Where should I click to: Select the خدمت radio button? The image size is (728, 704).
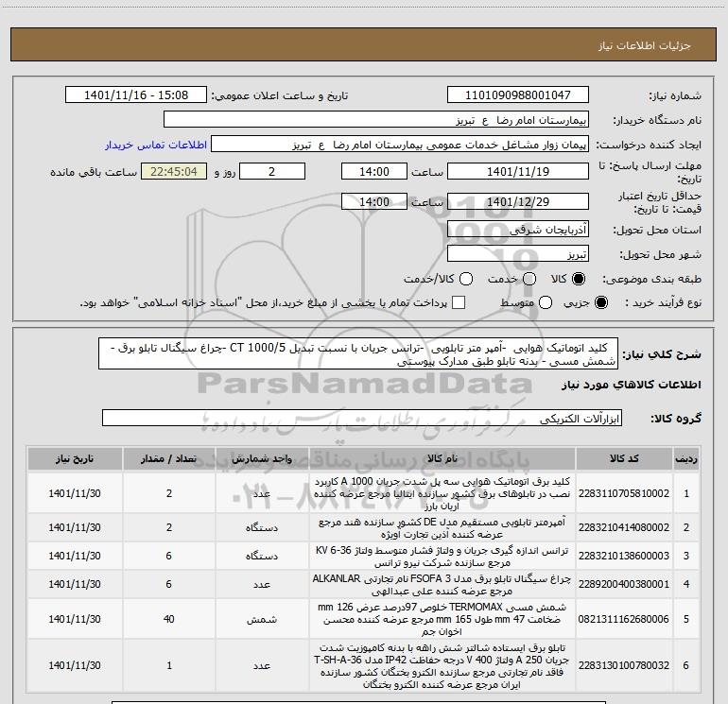pyautogui.click(x=529, y=279)
